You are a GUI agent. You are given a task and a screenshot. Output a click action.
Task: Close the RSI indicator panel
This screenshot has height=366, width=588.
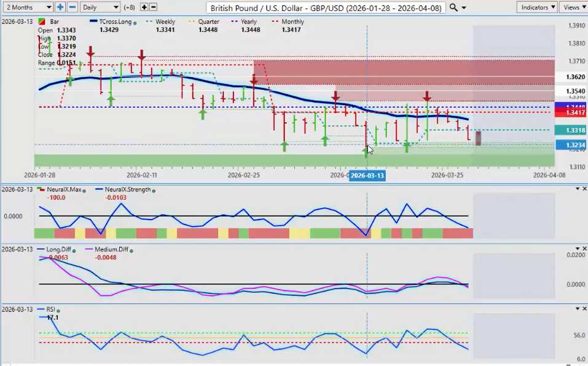point(584,308)
